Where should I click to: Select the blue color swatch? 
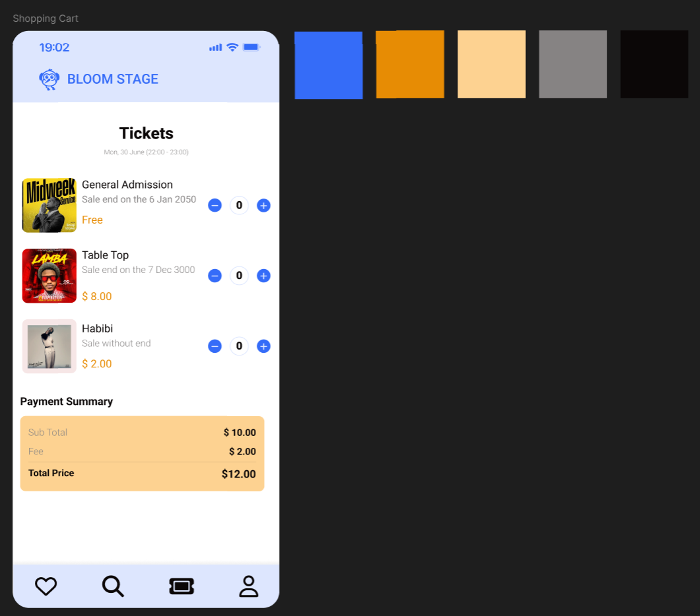tap(329, 65)
